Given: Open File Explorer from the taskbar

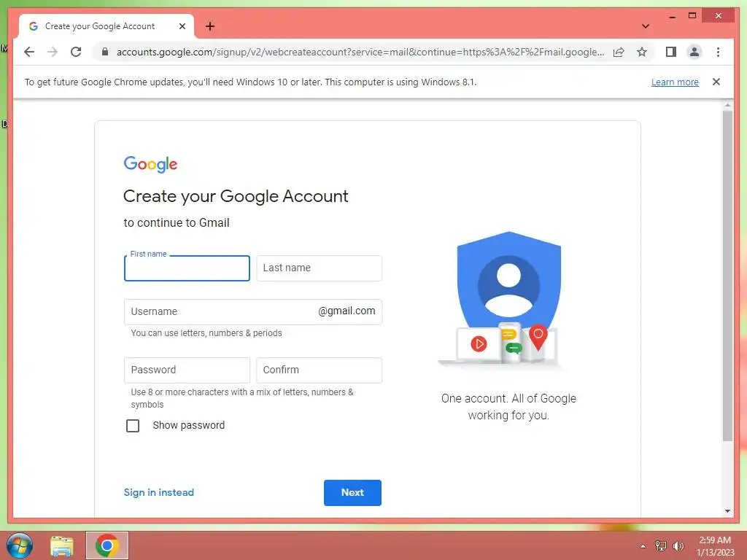Looking at the screenshot, I should 62,545.
